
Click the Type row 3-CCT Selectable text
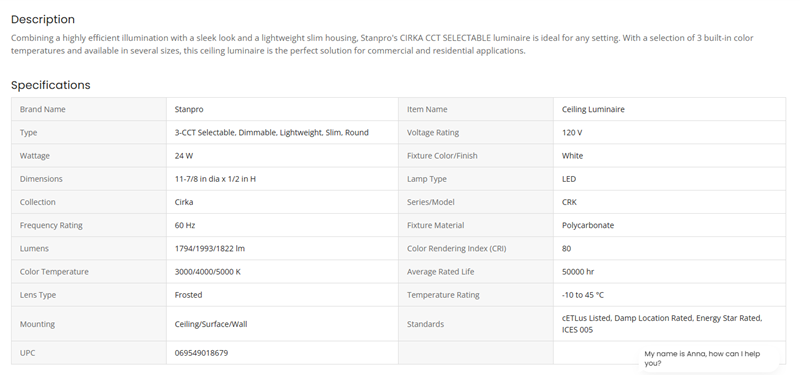(x=205, y=132)
